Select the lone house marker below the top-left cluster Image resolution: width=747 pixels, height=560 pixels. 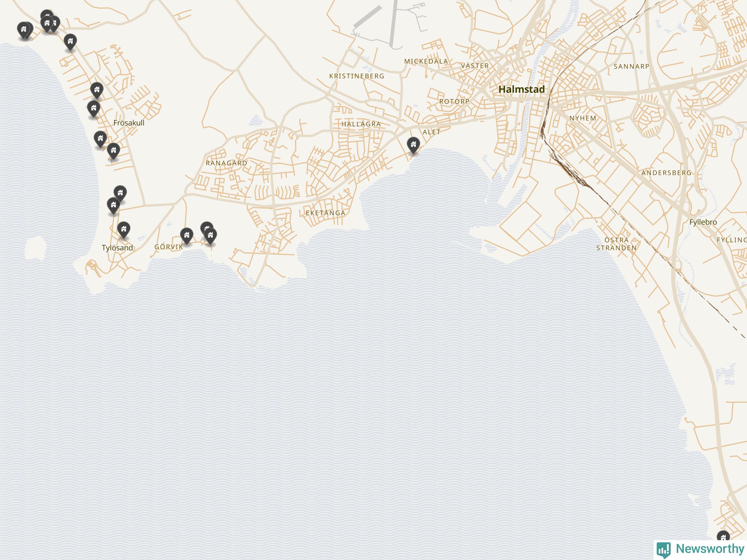[x=70, y=43]
